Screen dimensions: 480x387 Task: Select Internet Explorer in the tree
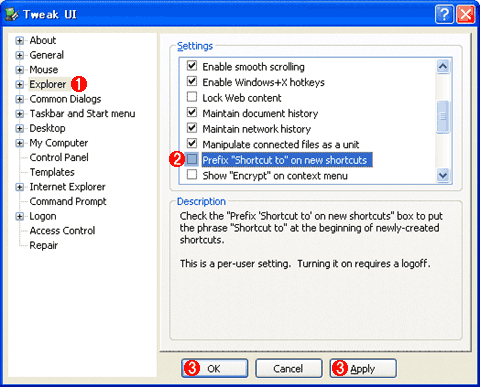tap(67, 187)
